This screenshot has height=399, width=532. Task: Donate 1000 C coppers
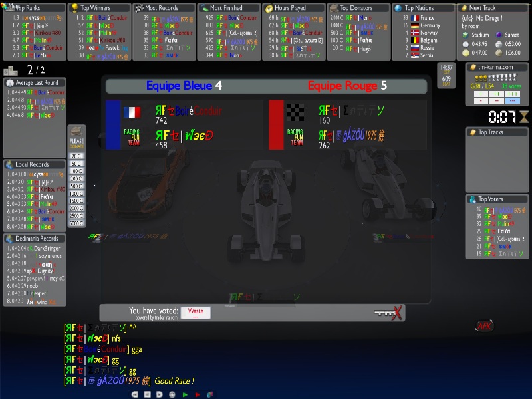[76, 194]
